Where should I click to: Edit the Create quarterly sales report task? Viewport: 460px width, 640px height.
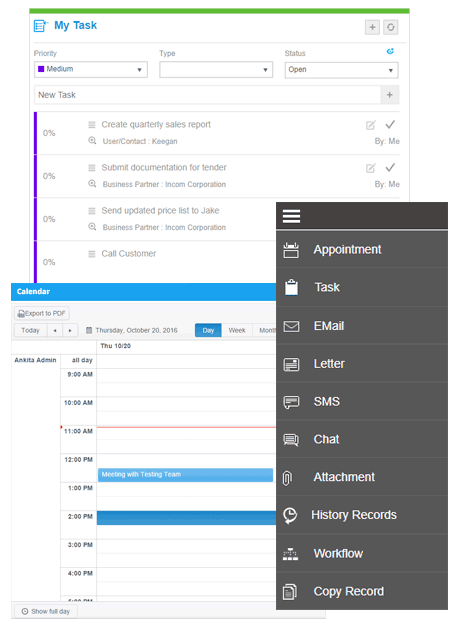click(x=370, y=125)
